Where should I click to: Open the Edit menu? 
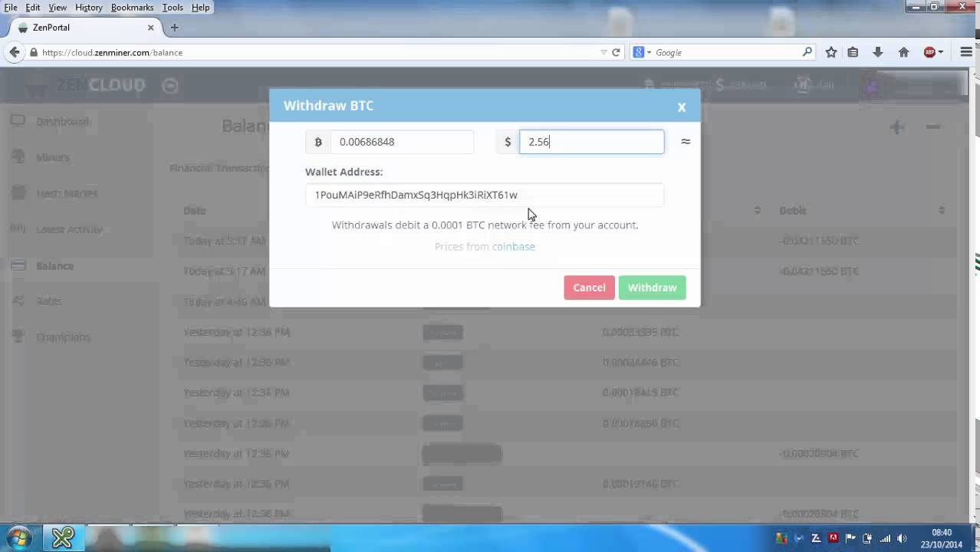(33, 7)
